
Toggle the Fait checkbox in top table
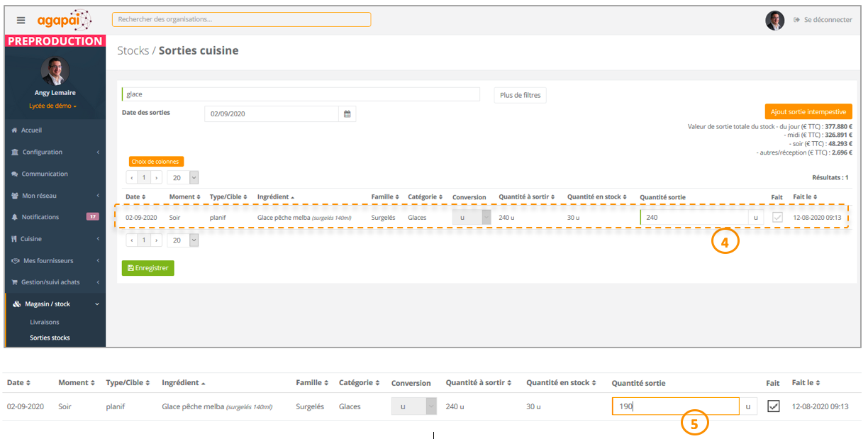click(777, 217)
